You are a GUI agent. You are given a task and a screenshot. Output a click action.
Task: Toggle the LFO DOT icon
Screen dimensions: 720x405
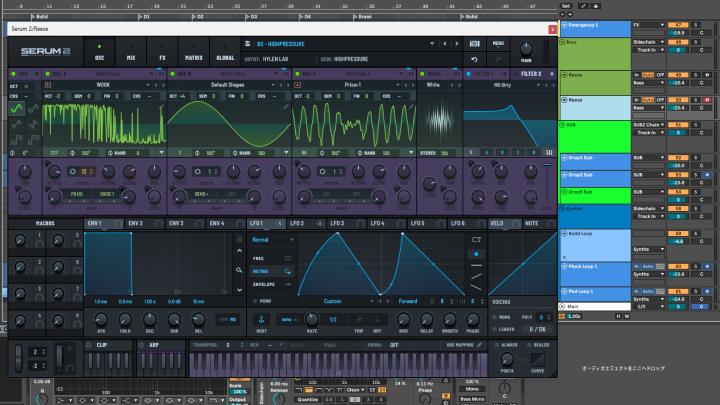[x=377, y=319]
